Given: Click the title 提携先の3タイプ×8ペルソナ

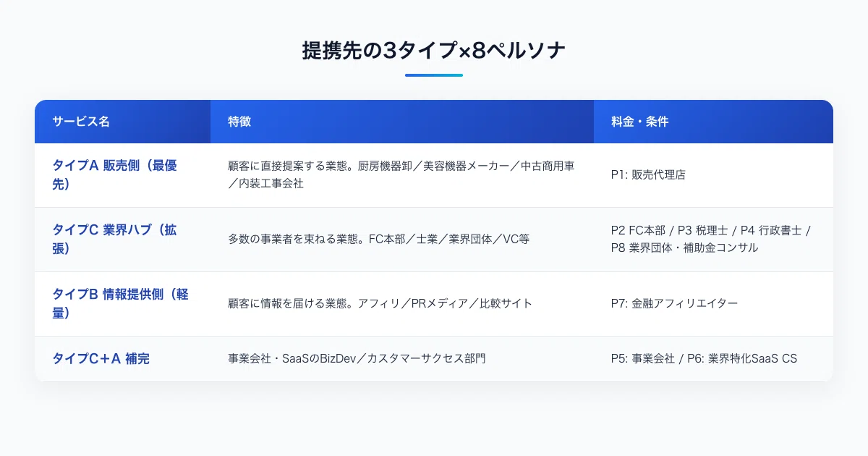Looking at the screenshot, I should 433,51.
